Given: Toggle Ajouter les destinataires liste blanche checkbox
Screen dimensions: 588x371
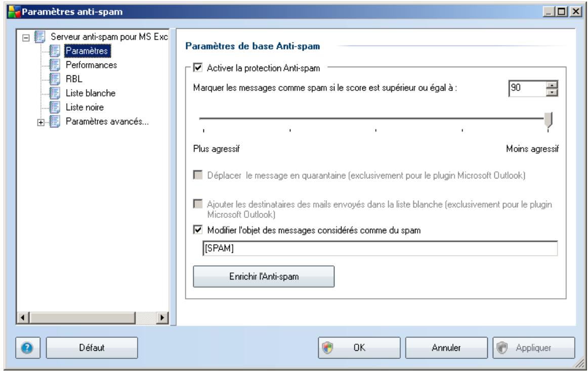Looking at the screenshot, I should coord(198,204).
